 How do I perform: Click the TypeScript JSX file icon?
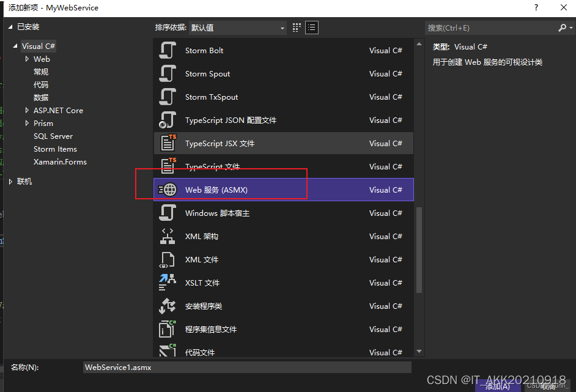[x=168, y=143]
